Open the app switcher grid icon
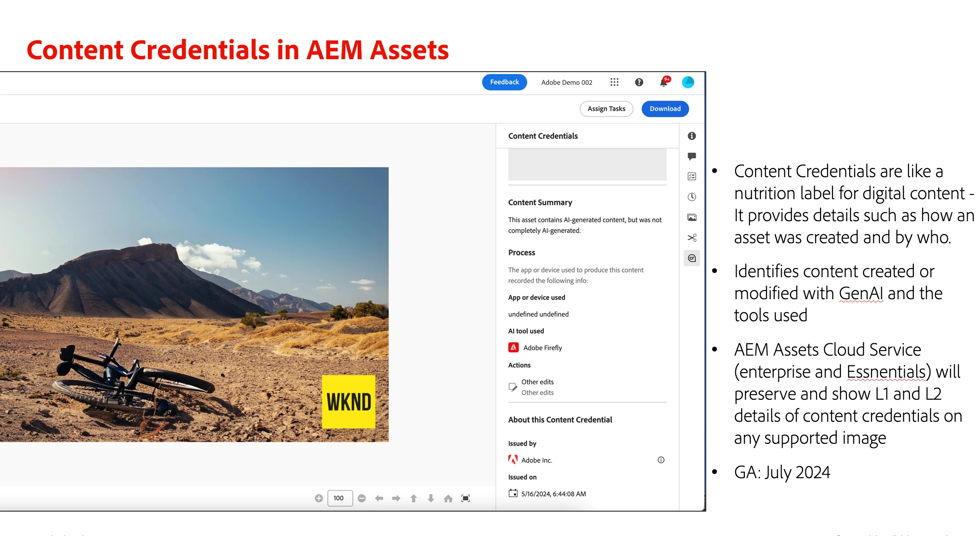 614,82
